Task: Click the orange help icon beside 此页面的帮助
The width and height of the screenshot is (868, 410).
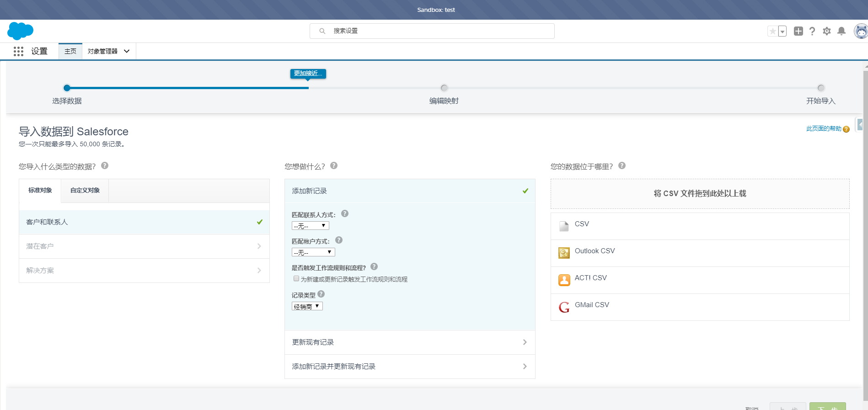Action: [847, 129]
